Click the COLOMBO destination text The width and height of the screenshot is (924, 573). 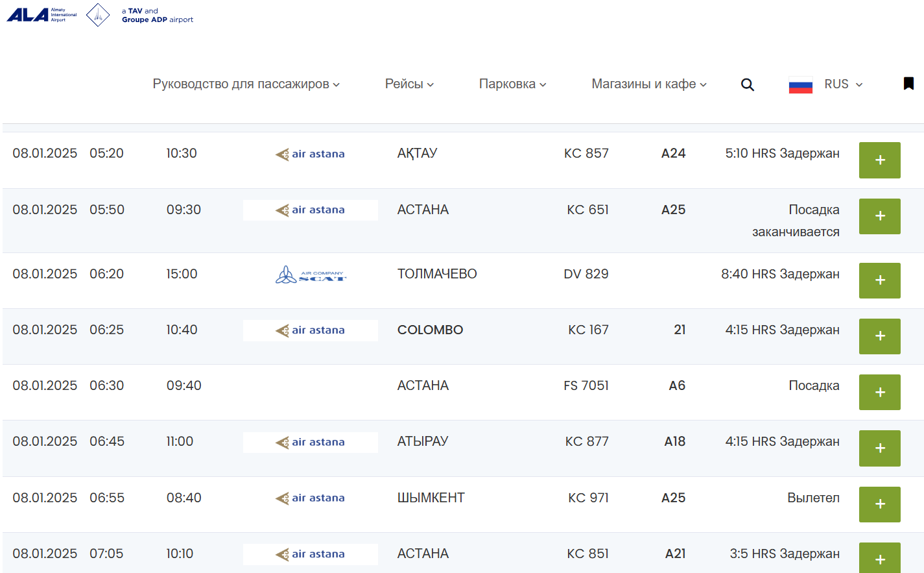pos(430,330)
